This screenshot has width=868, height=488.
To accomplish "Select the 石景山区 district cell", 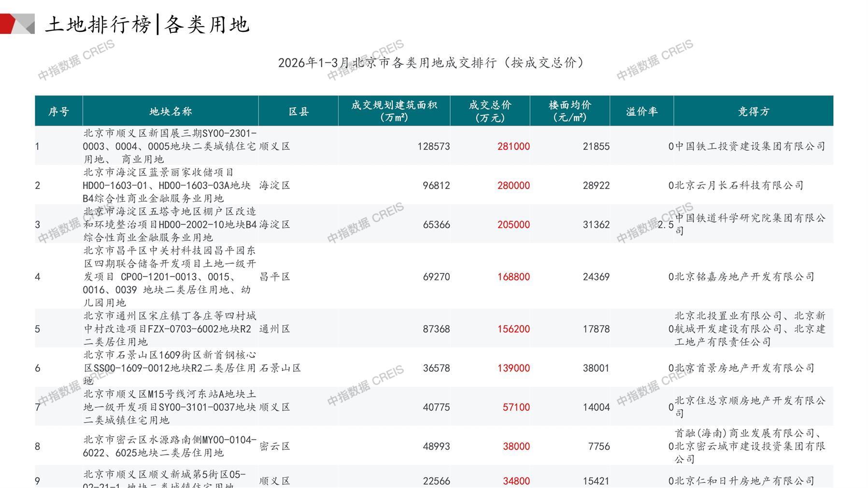I will 280,368.
